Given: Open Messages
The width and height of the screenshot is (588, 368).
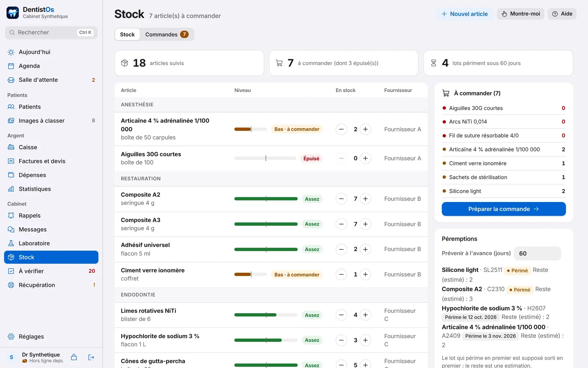Looking at the screenshot, I should point(51,230).
